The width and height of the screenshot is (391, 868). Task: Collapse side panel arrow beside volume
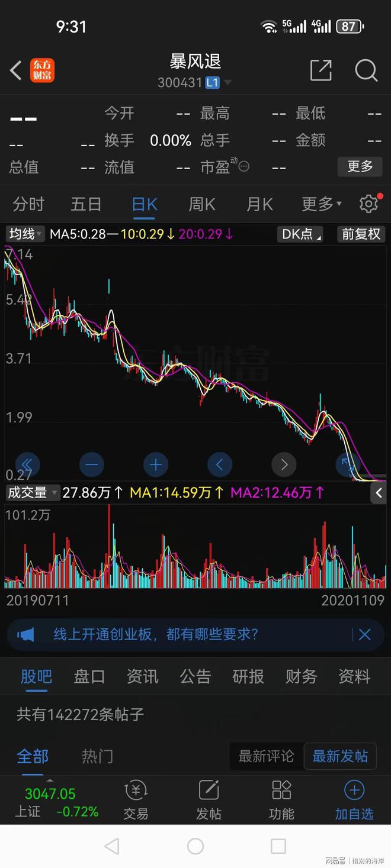tap(379, 492)
